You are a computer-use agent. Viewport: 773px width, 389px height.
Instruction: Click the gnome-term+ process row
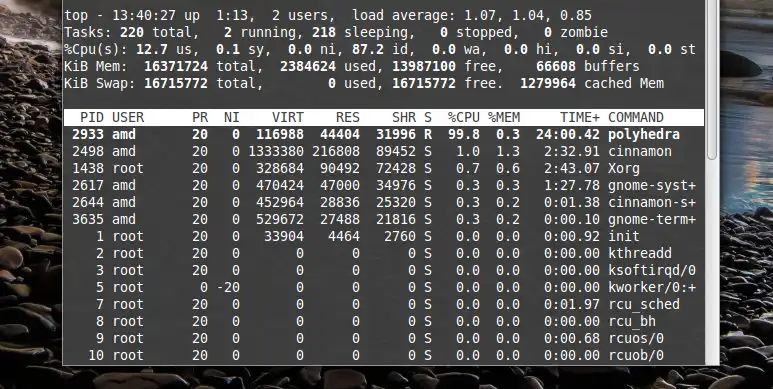coord(384,219)
